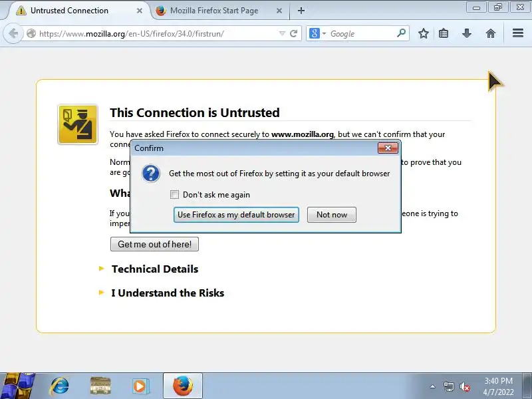The height and width of the screenshot is (399, 532).
Task: Launch Internet Explorer from the taskbar
Action: click(60, 386)
